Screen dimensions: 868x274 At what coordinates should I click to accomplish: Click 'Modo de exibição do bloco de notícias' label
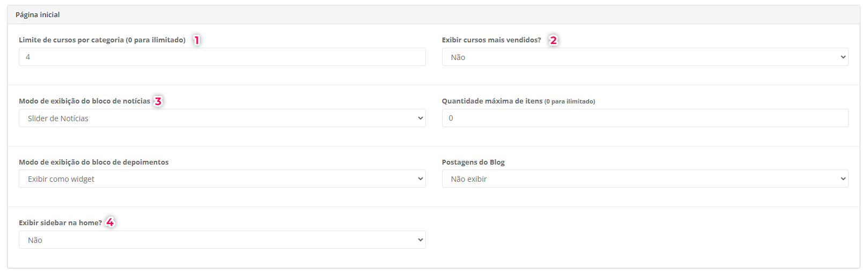[84, 101]
